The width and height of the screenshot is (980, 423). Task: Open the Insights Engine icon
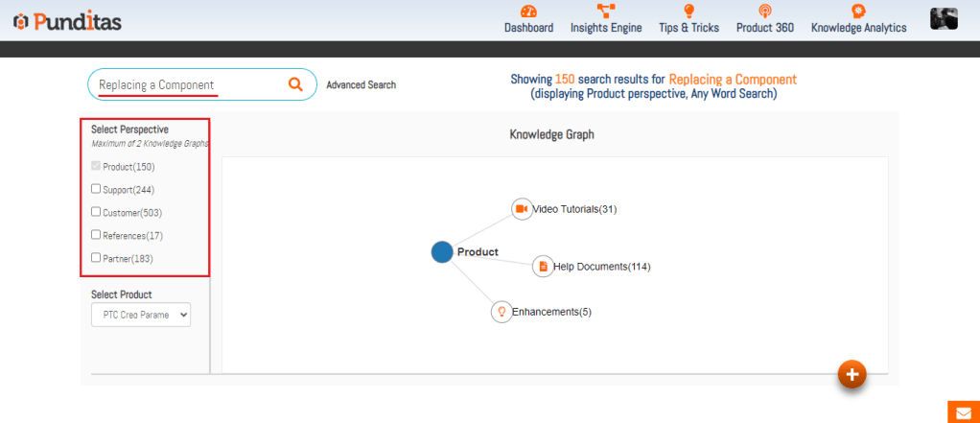pyautogui.click(x=605, y=12)
